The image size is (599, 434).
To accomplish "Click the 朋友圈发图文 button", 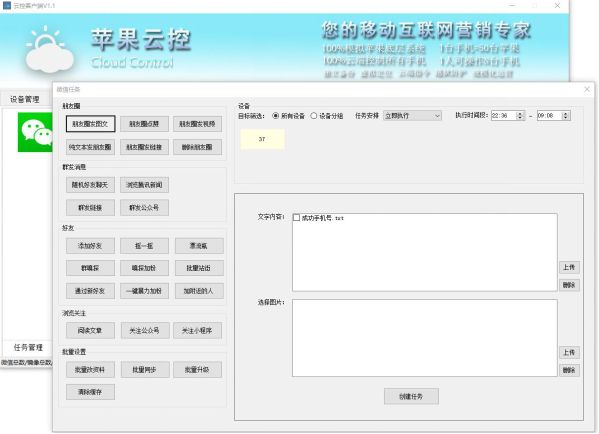I will tap(91, 124).
